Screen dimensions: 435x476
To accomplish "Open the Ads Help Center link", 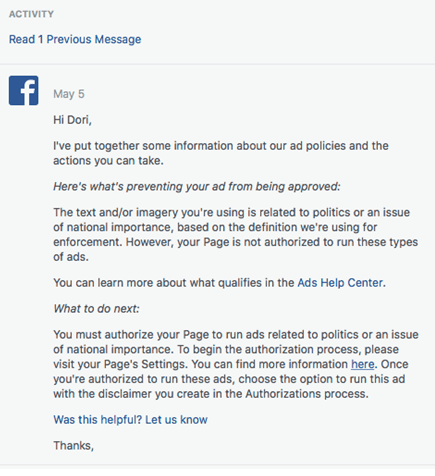I will (x=340, y=283).
